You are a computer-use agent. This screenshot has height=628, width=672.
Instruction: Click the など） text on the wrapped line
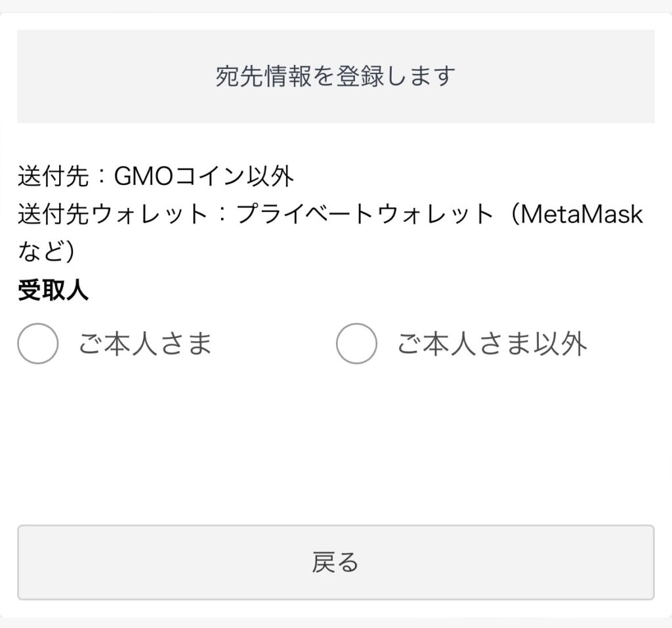[50, 253]
